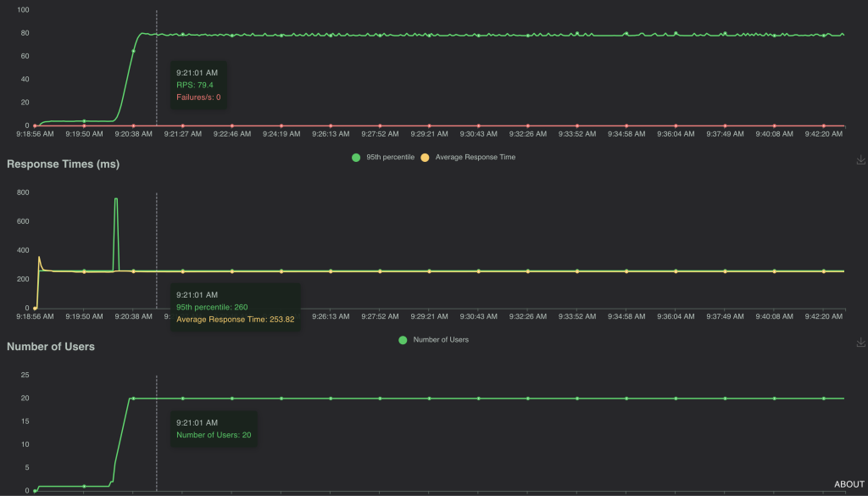
Task: Click "9:24:19 AM" under the top RPS chart
Action: pos(281,134)
